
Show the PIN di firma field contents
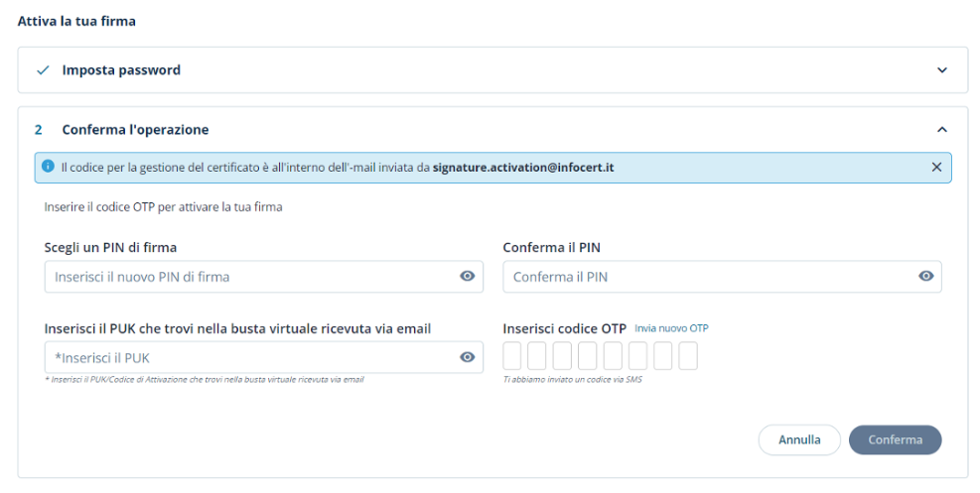467,277
